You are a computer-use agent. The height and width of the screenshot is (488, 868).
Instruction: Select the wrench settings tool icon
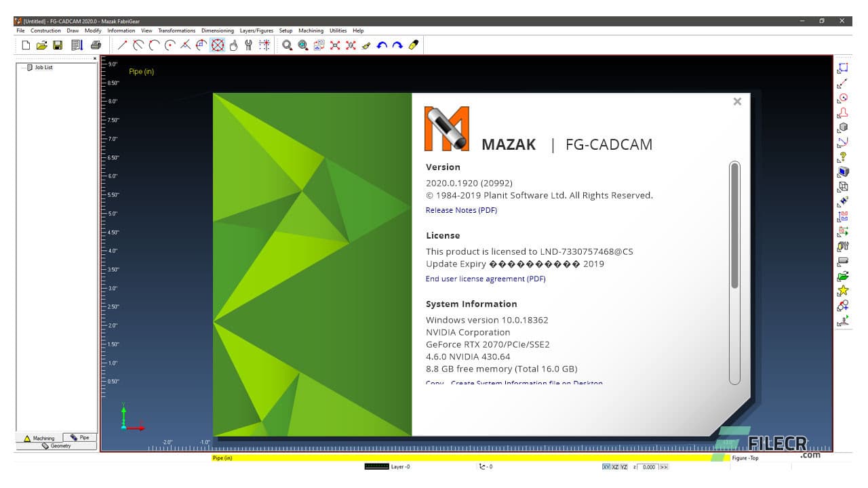pyautogui.click(x=250, y=45)
